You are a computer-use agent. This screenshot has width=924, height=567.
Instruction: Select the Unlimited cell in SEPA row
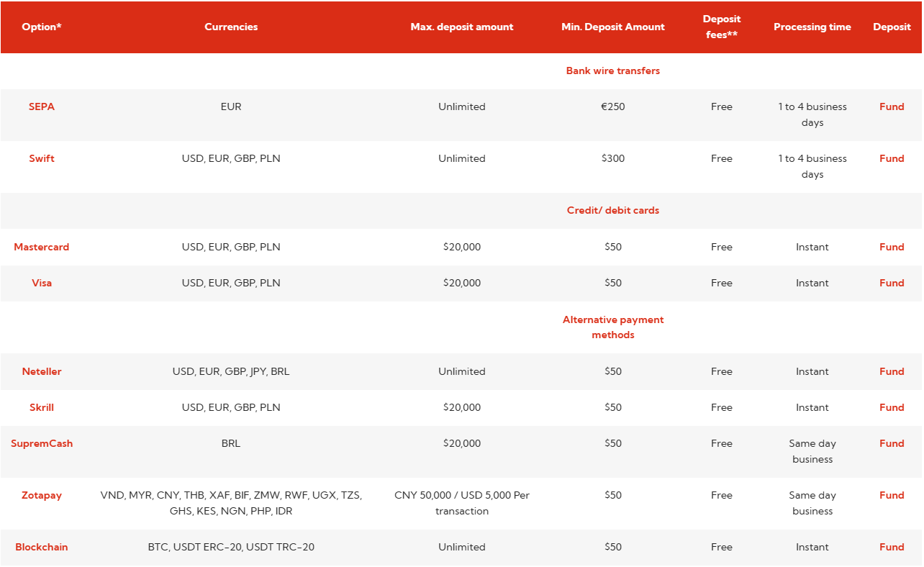[462, 106]
